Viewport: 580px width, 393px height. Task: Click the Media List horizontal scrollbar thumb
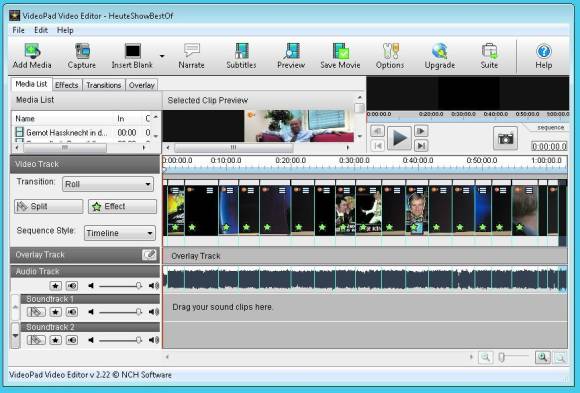(65, 148)
